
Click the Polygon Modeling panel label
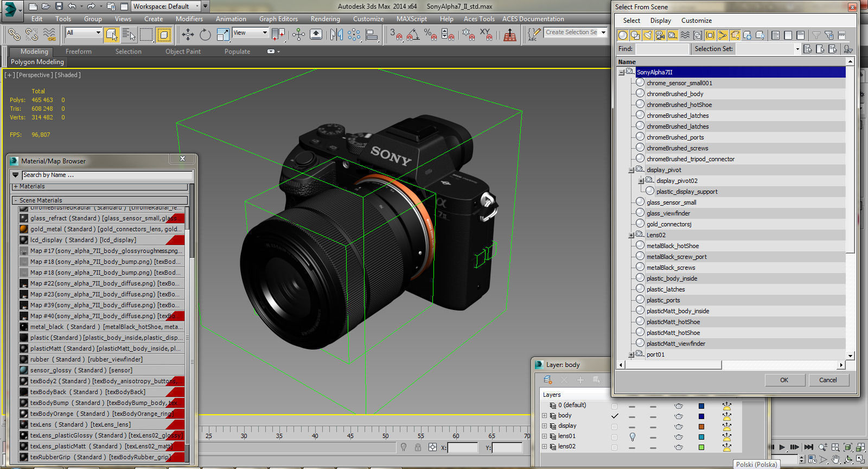37,62
